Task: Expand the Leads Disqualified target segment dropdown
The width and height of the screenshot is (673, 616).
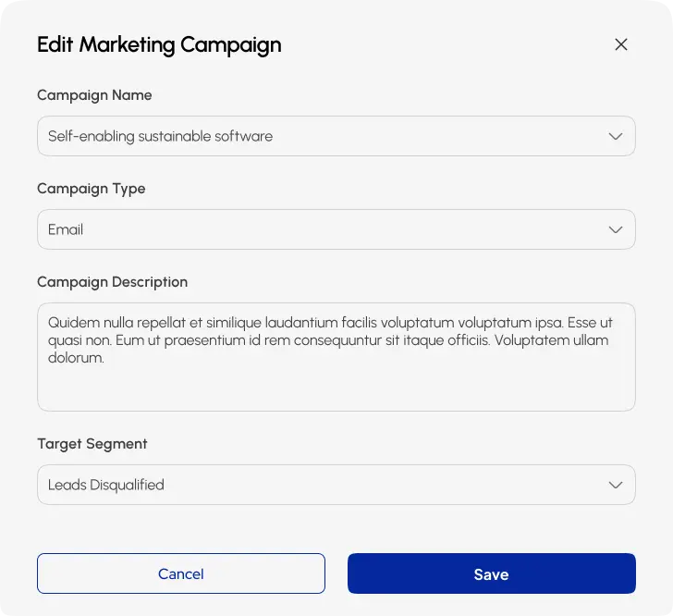Action: 336,485
